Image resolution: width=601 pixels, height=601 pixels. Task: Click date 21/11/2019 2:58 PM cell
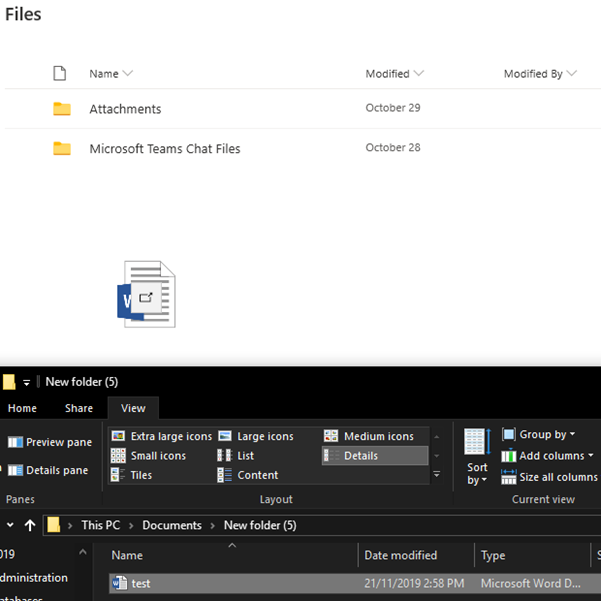pos(414,584)
